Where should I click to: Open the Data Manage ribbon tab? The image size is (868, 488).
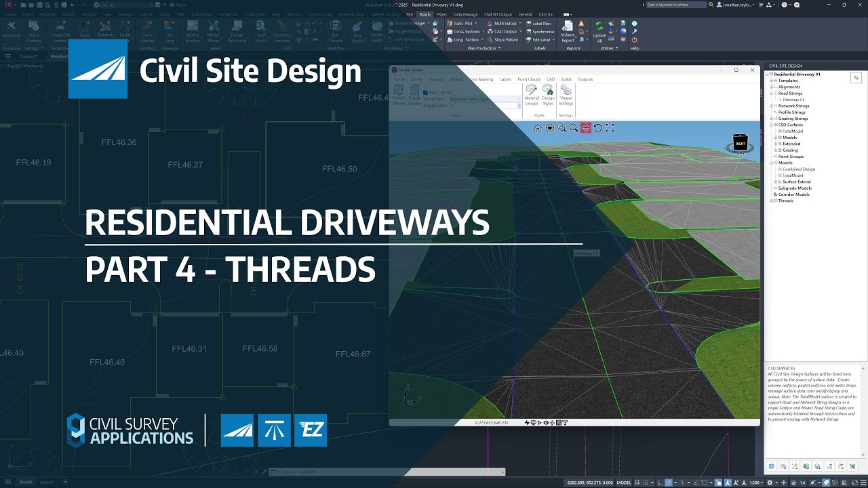[x=465, y=14]
